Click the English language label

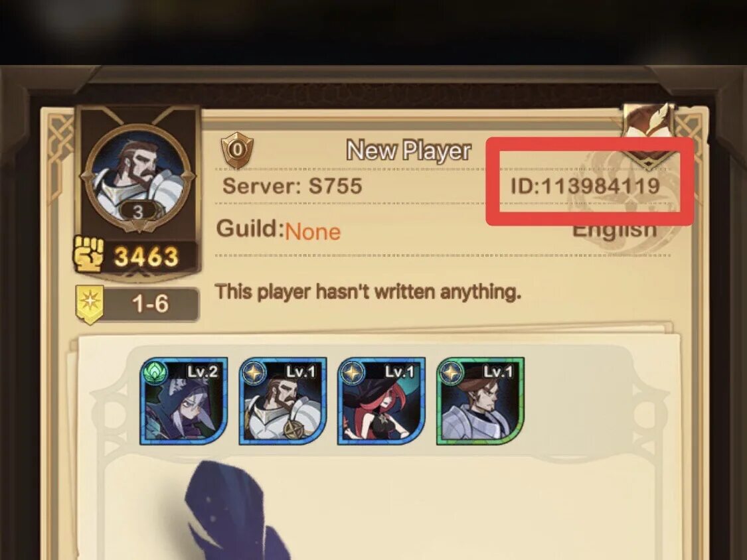tap(614, 230)
